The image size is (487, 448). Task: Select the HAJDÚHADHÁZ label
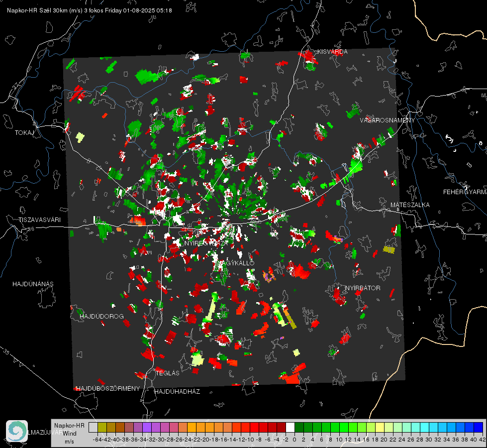coord(177,392)
